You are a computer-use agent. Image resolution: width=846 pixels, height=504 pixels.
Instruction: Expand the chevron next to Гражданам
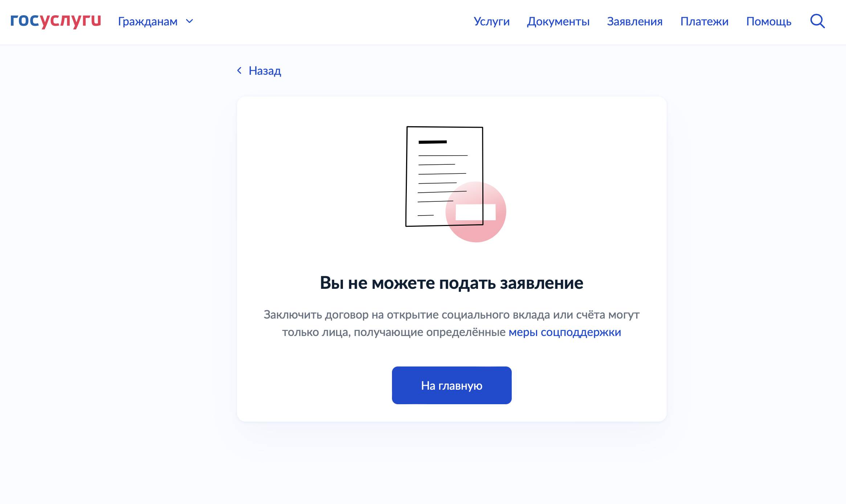coord(189,21)
